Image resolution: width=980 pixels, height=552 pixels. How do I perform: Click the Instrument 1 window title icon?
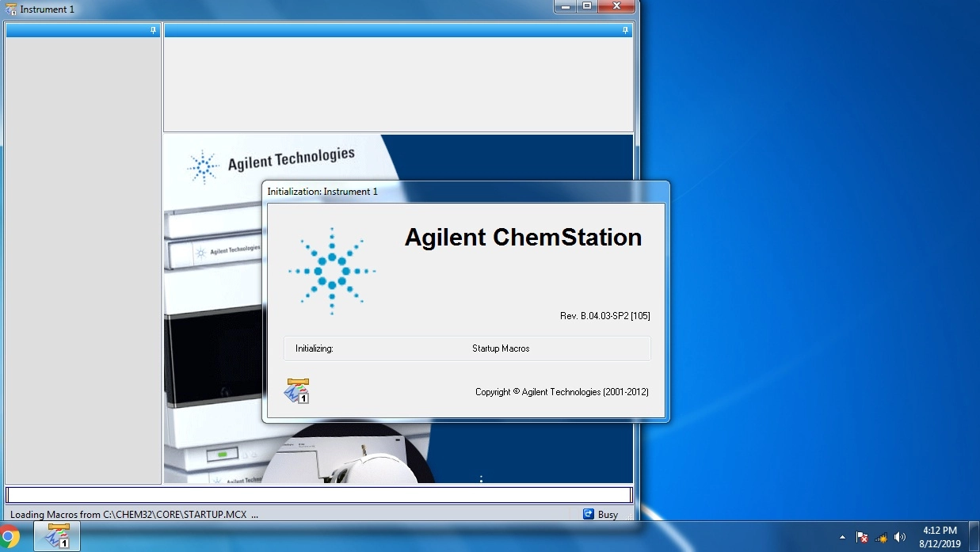[x=11, y=10]
